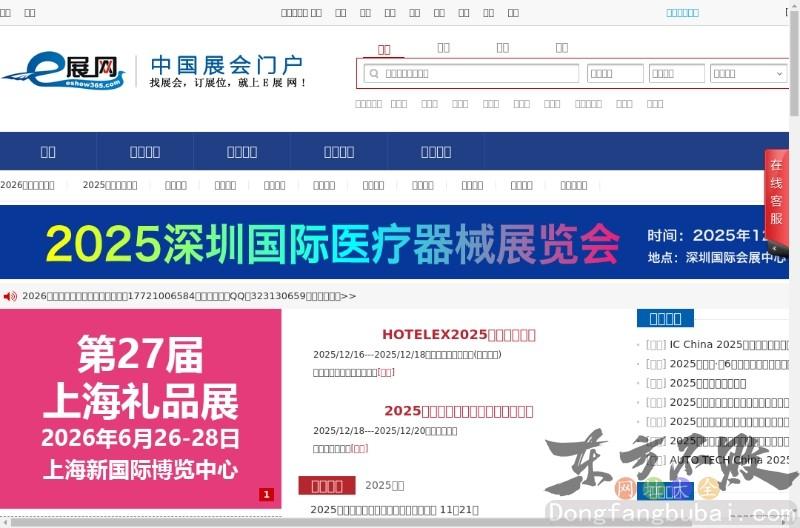The width and height of the screenshot is (800, 528).
Task: Open the dropdown beside the search fields
Action: tap(748, 73)
